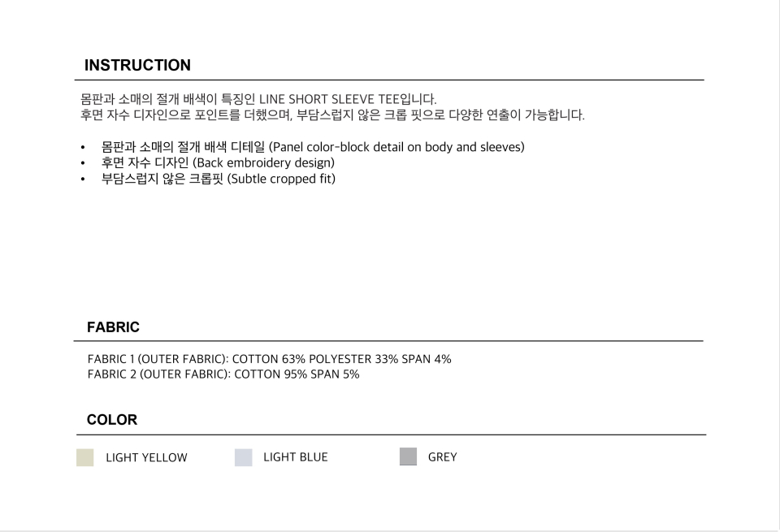The height and width of the screenshot is (532, 780).
Task: Click the GREY color label
Action: point(442,457)
